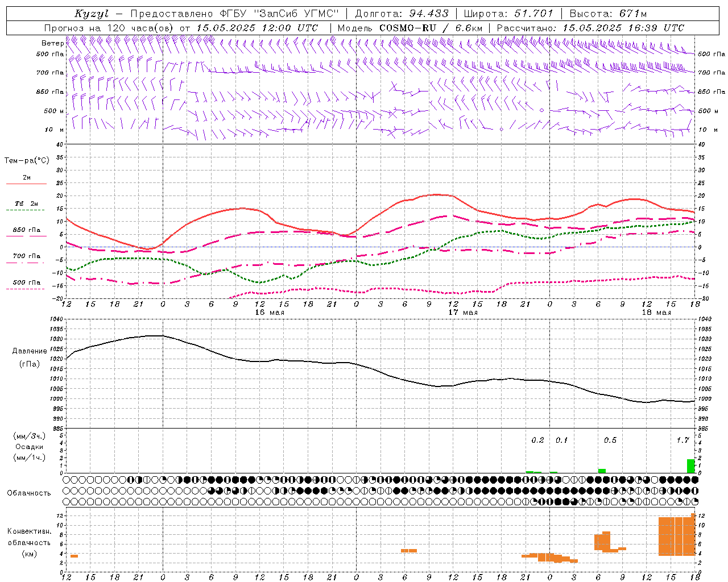Select the Давление pressure panel label
This screenshot has height=582, width=728.
[x=30, y=351]
